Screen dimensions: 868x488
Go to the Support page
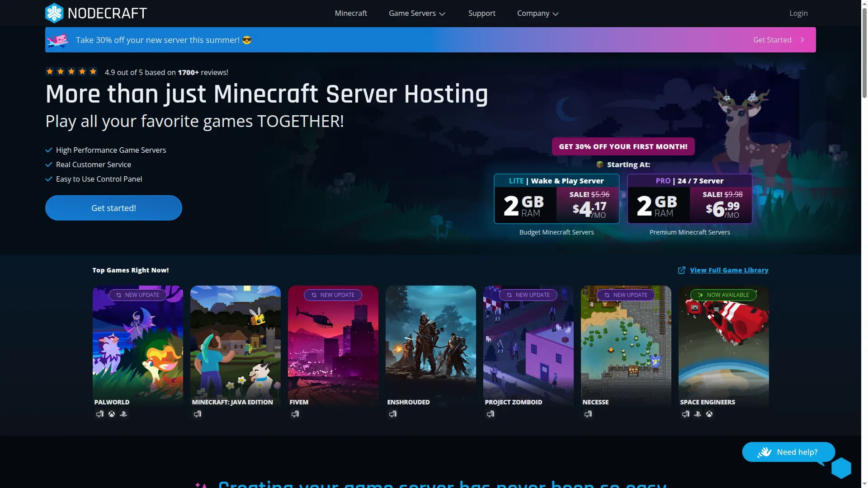[482, 13]
